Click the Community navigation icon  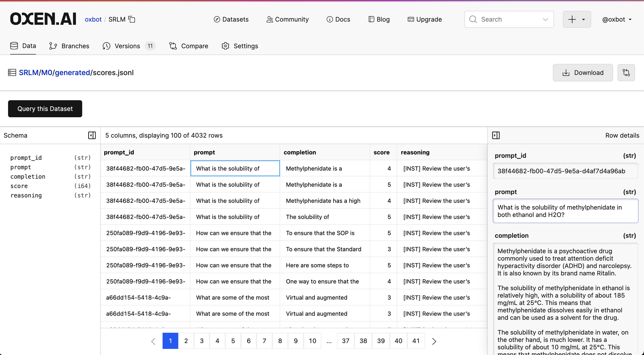click(x=270, y=19)
